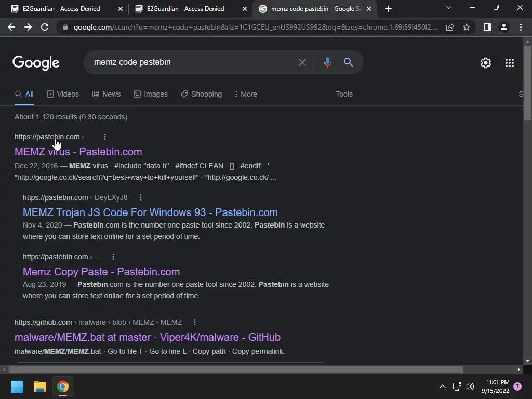Open Chrome's side panel
Viewport: 532px width, 399px height.
coord(487,27)
